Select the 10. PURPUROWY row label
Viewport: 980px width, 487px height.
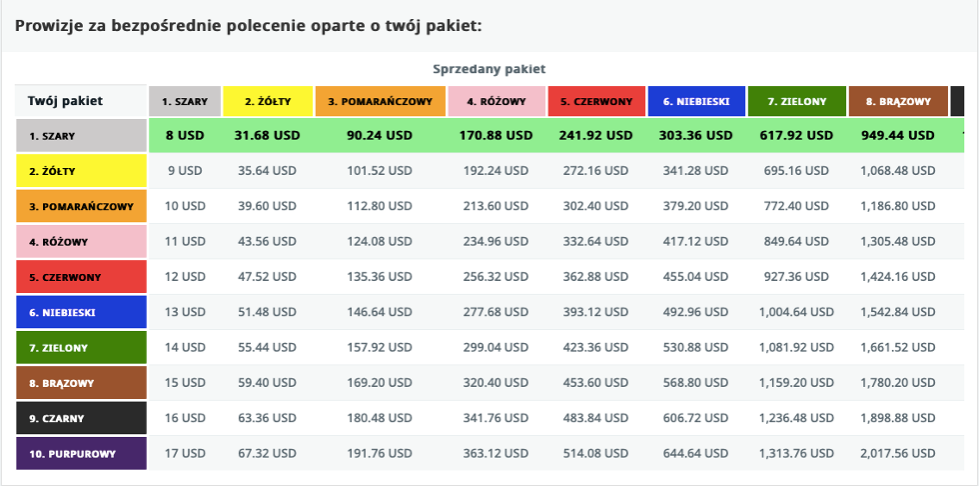(81, 454)
